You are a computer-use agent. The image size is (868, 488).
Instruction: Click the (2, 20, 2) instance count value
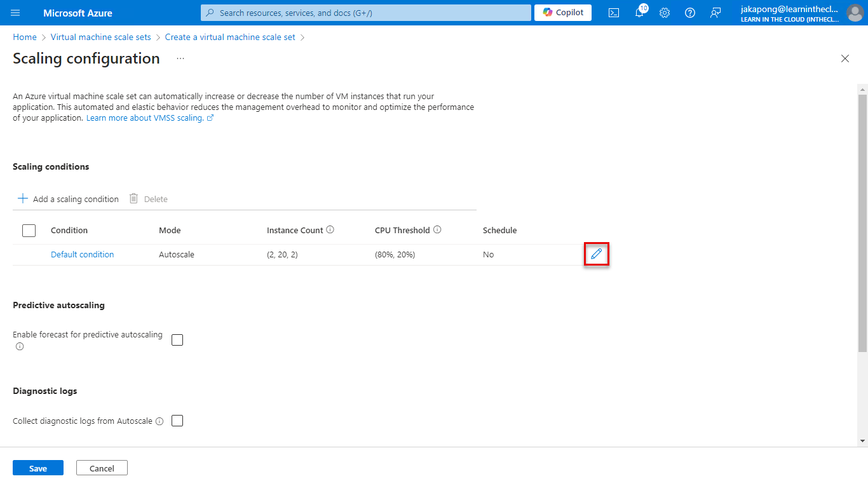pyautogui.click(x=283, y=254)
